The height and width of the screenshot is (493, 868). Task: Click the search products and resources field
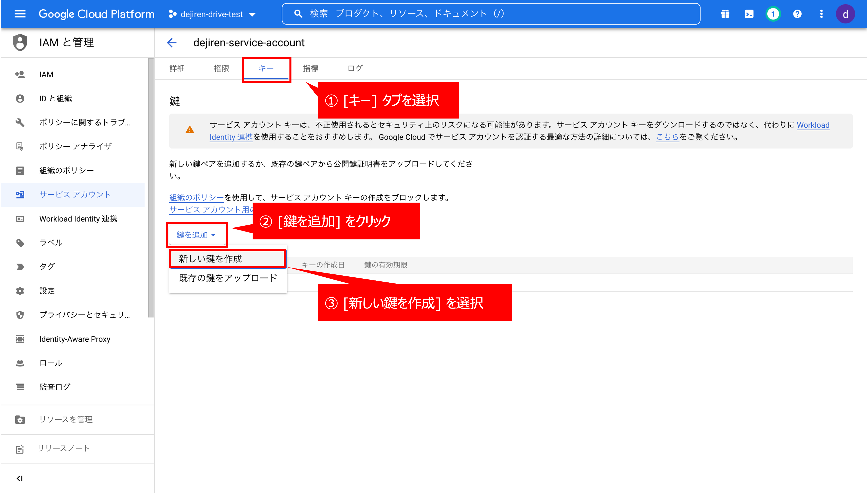(491, 14)
